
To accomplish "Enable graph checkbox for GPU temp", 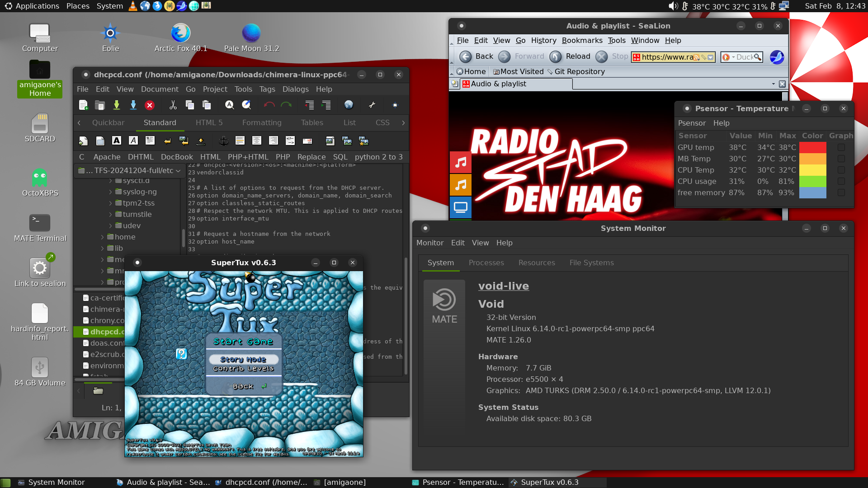I will [x=841, y=147].
